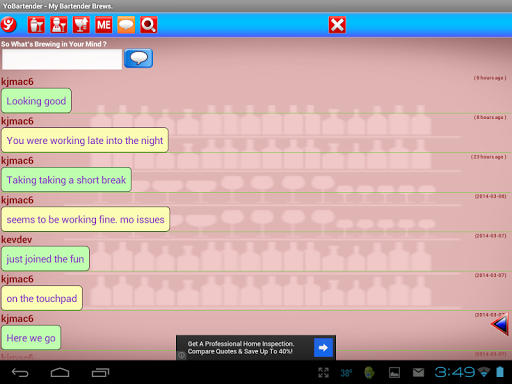
Task: Open the magnifier search icon
Action: 149,25
